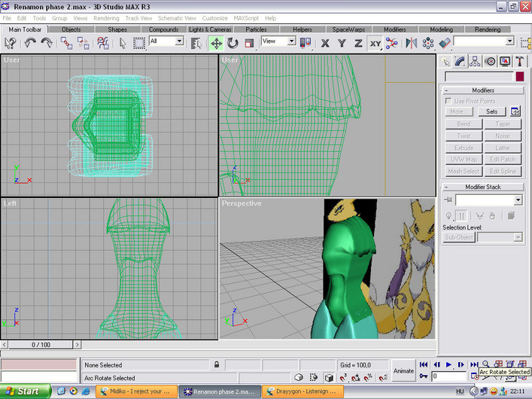Restrict transform to XY plane
Viewport: 532px width, 399px height.
(x=375, y=43)
